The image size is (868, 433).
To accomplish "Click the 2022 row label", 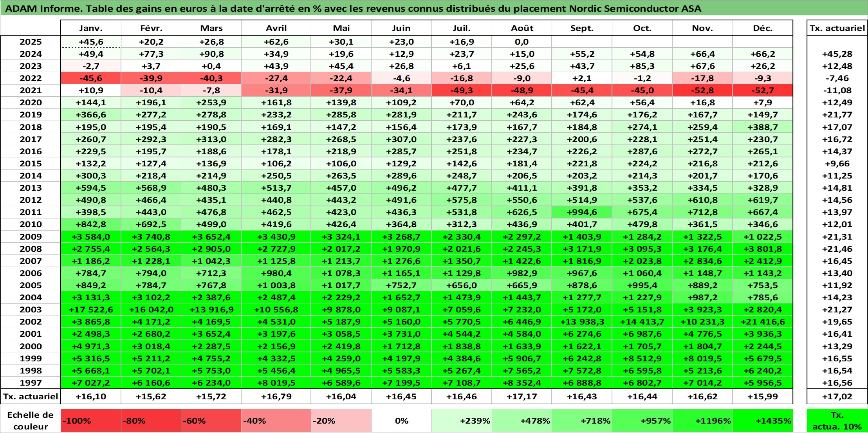I will point(31,78).
